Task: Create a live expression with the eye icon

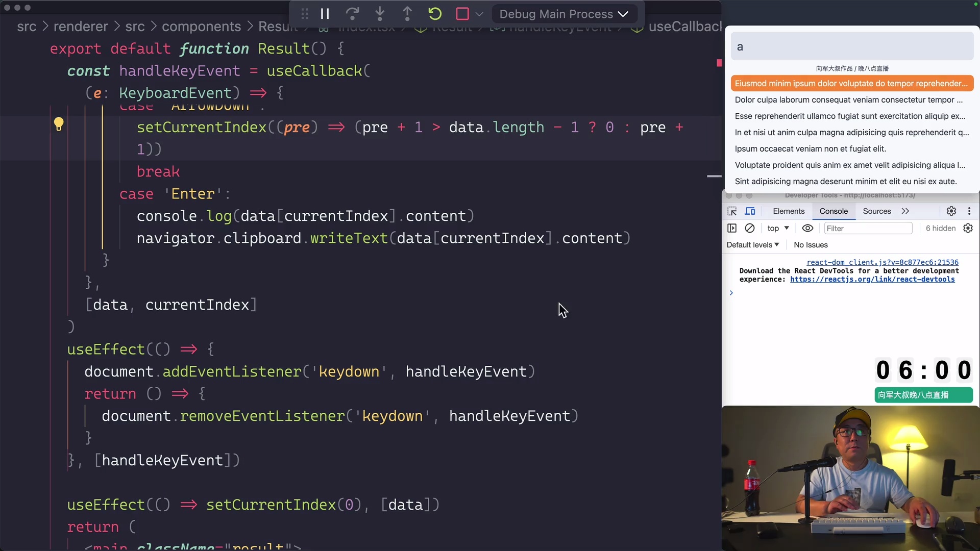Action: 808,228
